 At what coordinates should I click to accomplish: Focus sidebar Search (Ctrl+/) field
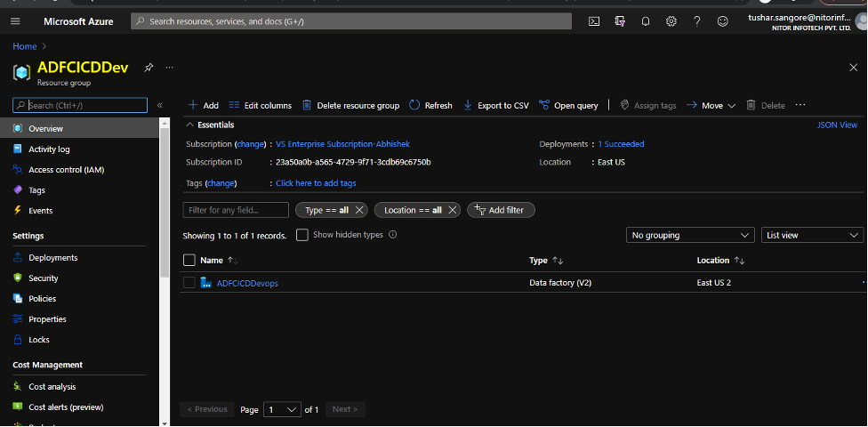click(x=80, y=105)
